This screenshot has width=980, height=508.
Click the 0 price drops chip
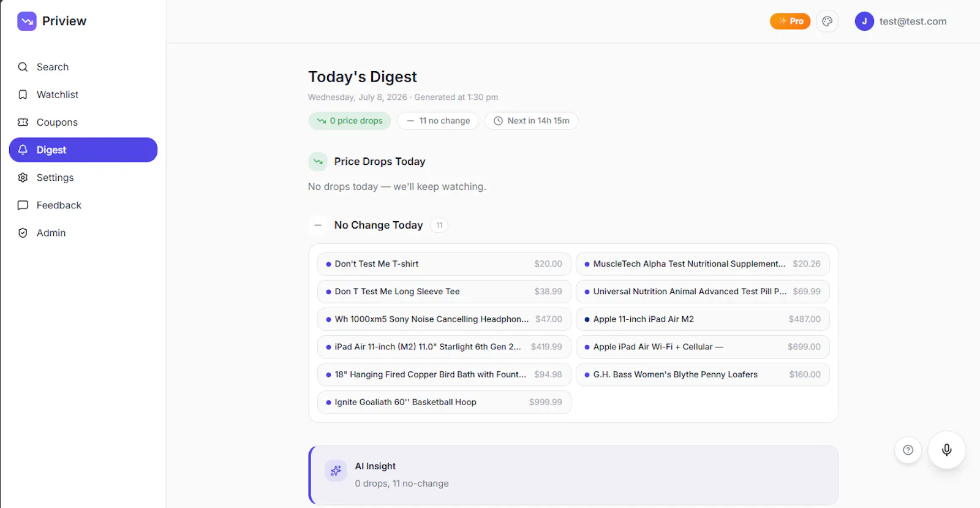tap(350, 121)
